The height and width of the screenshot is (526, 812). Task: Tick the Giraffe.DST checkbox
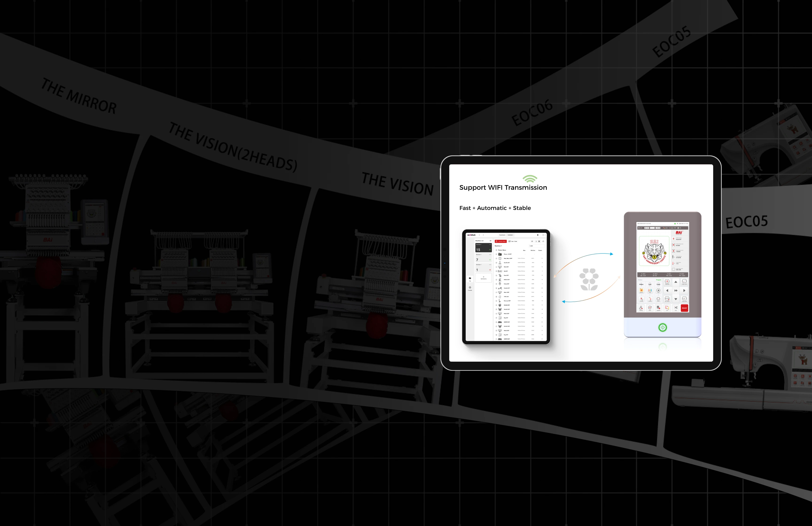pos(496,263)
